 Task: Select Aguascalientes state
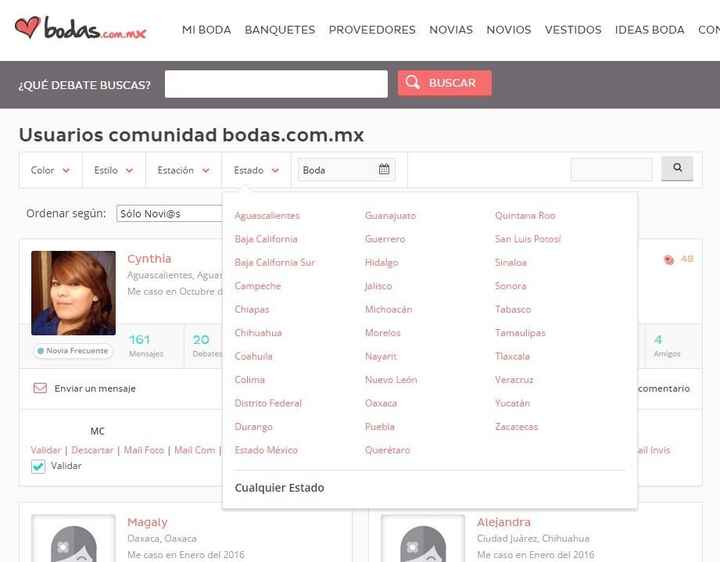[x=267, y=215]
